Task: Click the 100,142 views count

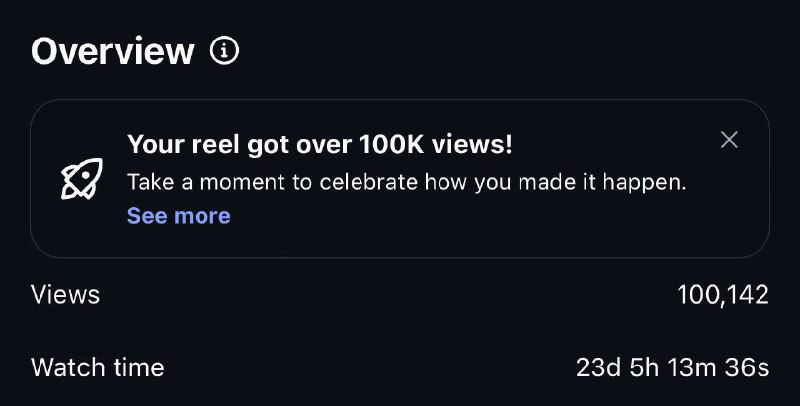Action: (723, 295)
